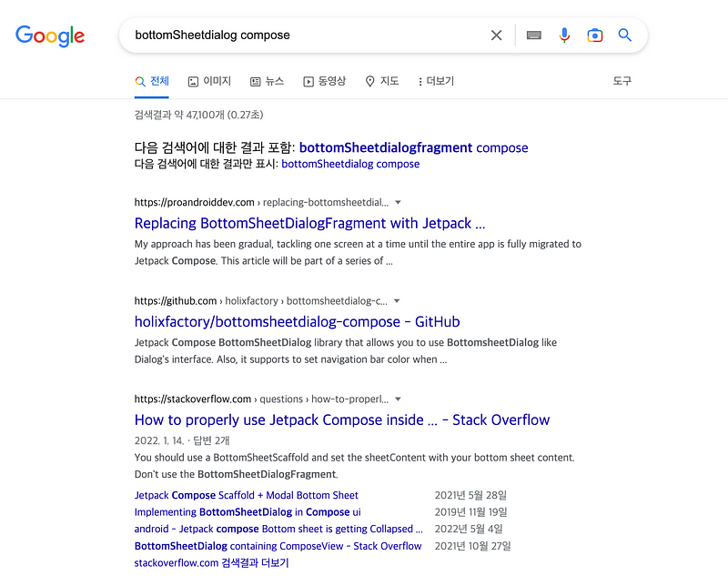
Task: Open 도구 search tools
Action: coord(622,81)
